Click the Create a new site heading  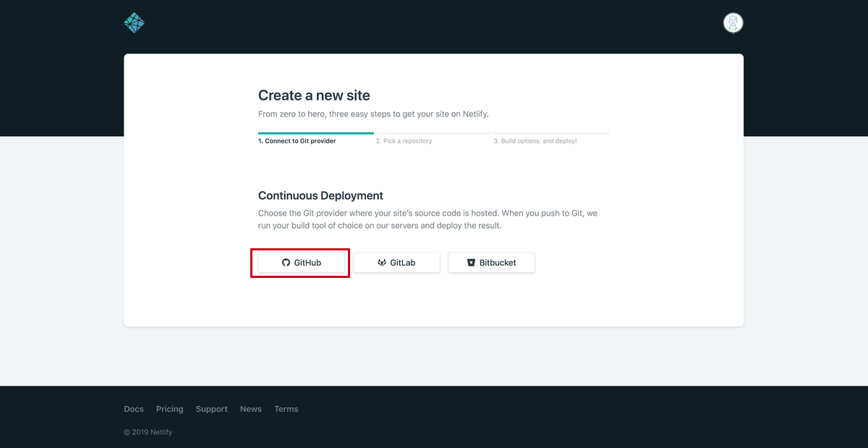click(x=314, y=96)
